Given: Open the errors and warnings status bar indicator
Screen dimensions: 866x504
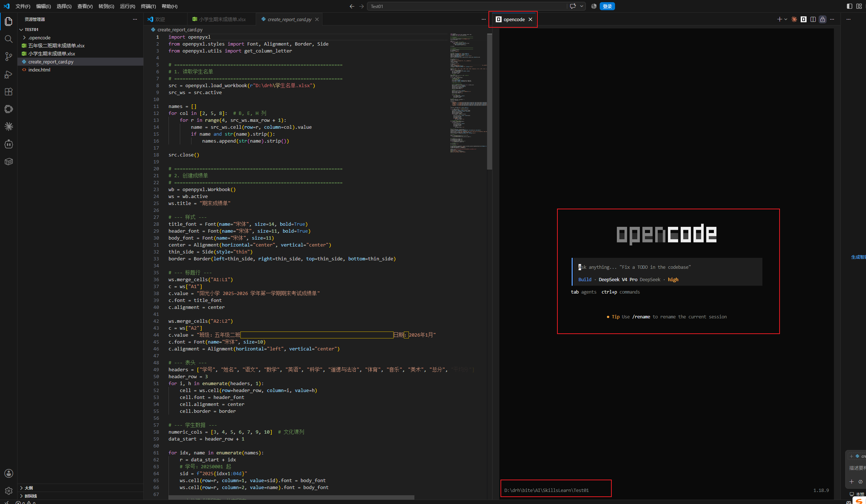Looking at the screenshot, I should [x=26, y=502].
